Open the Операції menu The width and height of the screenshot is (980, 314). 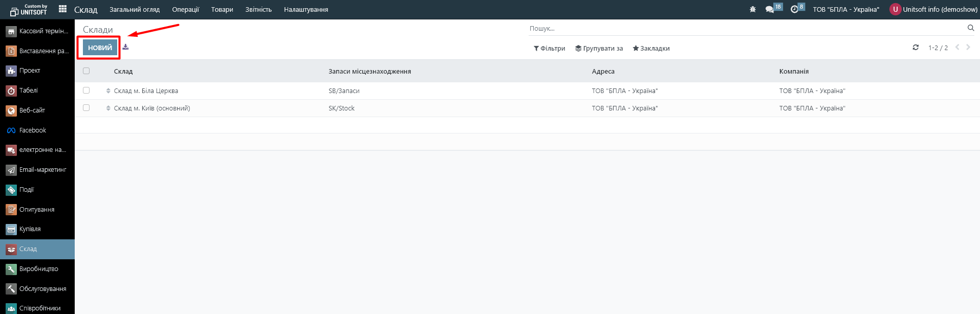tap(185, 10)
